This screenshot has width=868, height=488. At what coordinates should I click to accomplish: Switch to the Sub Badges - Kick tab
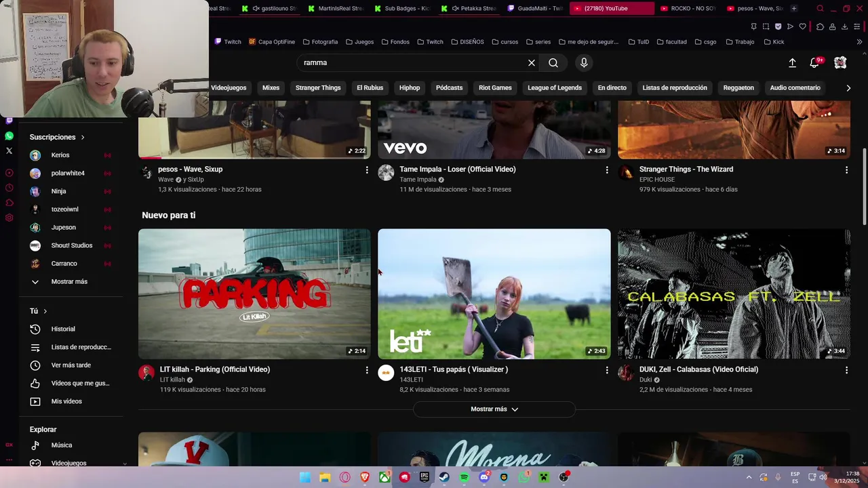point(402,8)
